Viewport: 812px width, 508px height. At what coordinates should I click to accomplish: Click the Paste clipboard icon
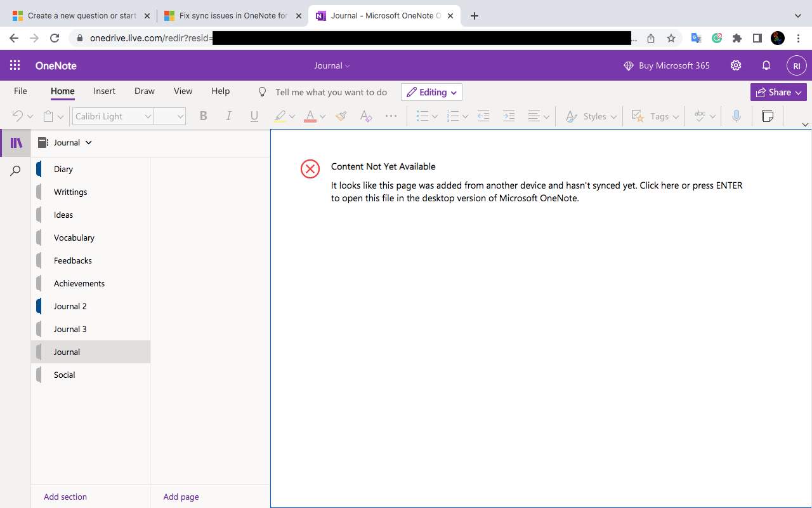[x=48, y=116]
